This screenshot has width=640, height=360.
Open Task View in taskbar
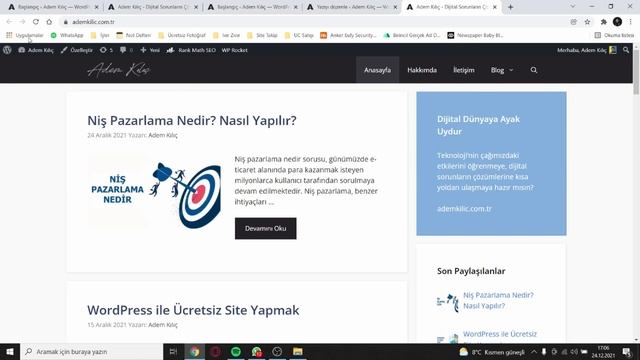pyautogui.click(x=173, y=351)
